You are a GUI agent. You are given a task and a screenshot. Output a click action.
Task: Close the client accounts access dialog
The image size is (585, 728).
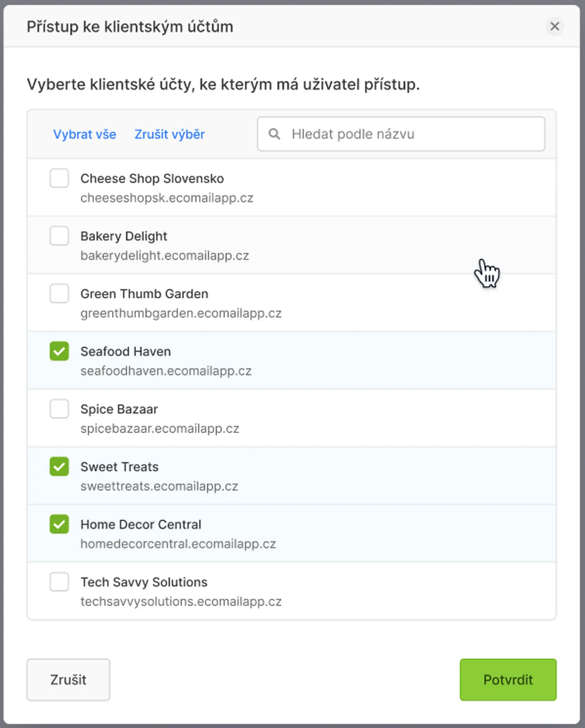(x=554, y=26)
